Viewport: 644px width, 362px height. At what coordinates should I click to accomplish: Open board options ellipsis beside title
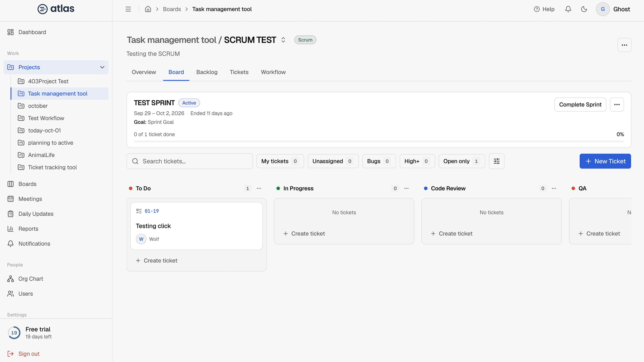point(624,45)
